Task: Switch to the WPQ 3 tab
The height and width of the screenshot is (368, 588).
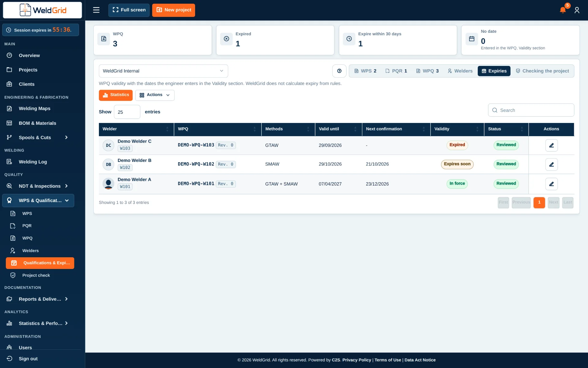Action: pos(427,71)
